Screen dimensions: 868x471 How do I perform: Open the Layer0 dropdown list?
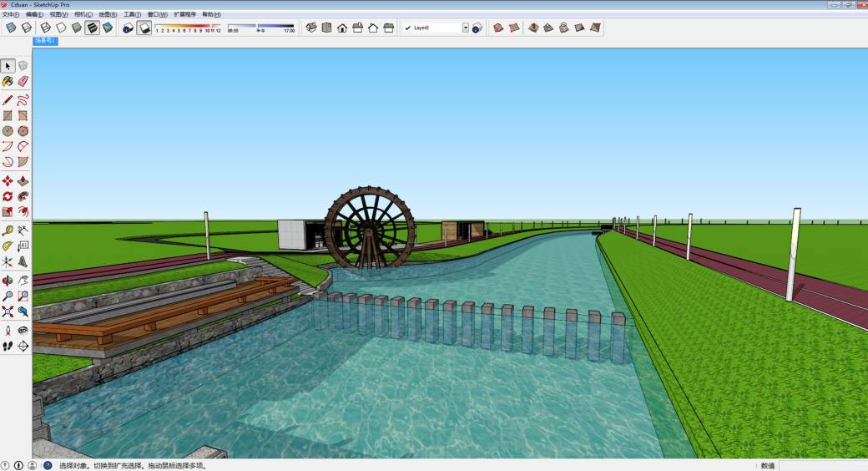pos(466,28)
